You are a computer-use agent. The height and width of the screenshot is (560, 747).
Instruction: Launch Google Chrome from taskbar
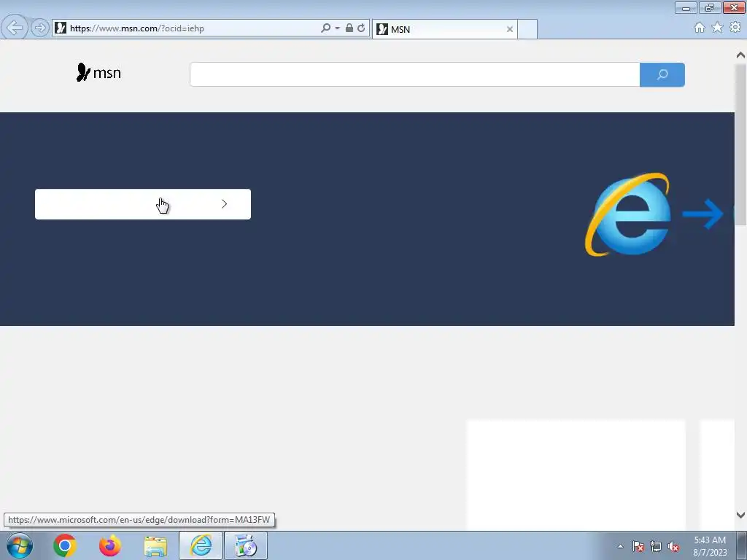(65, 545)
